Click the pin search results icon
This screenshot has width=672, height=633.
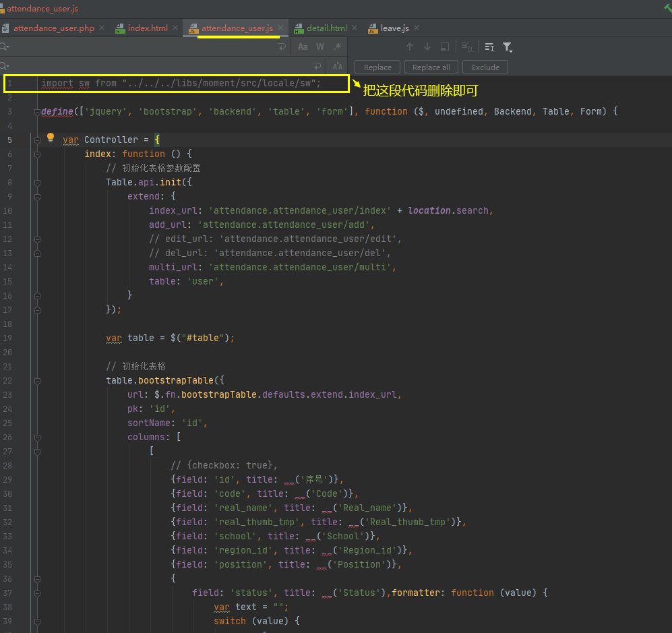tap(446, 47)
